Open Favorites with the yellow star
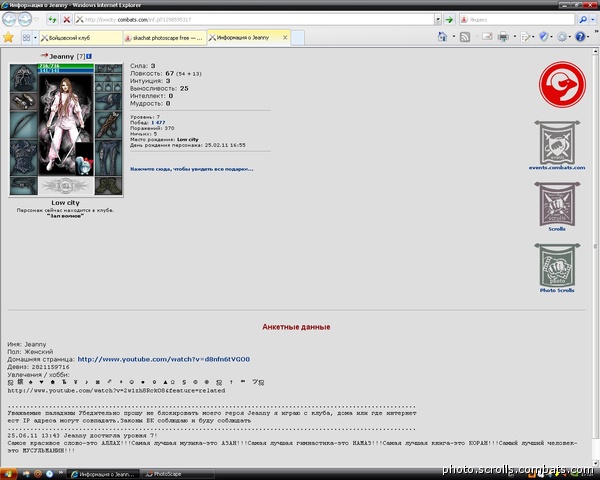Image resolution: width=600 pixels, height=480 pixels. click(8, 38)
